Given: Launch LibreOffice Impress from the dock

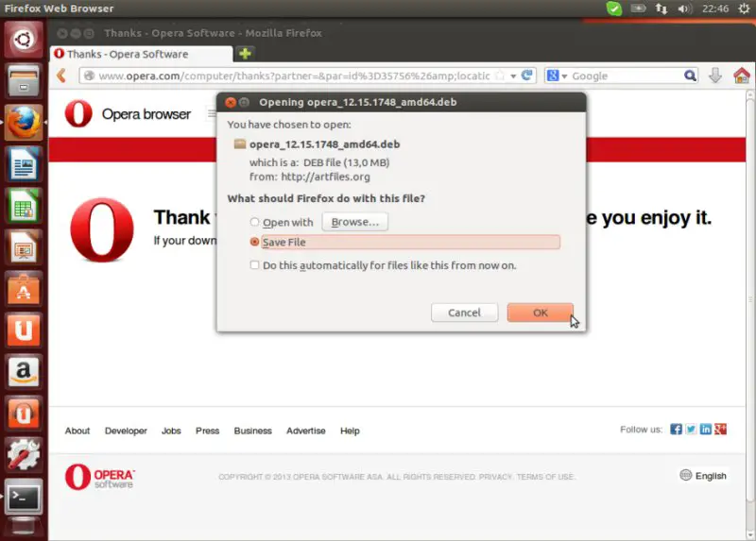Looking at the screenshot, I should click(x=23, y=247).
